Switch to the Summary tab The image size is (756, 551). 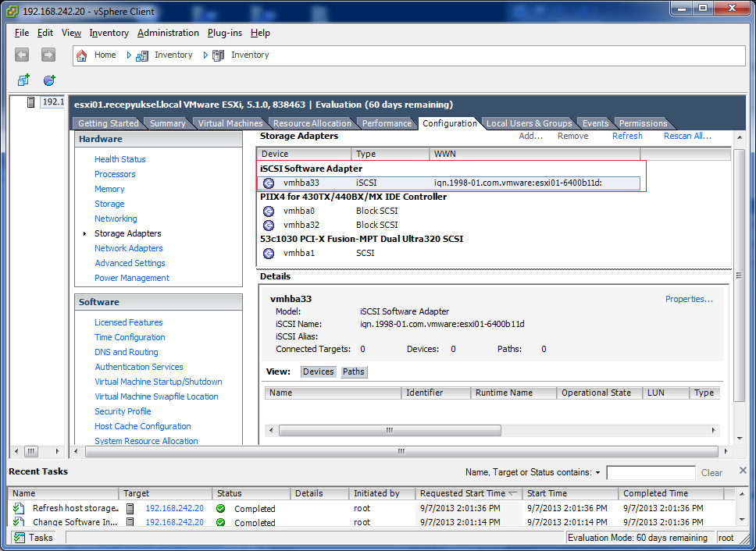click(x=167, y=123)
